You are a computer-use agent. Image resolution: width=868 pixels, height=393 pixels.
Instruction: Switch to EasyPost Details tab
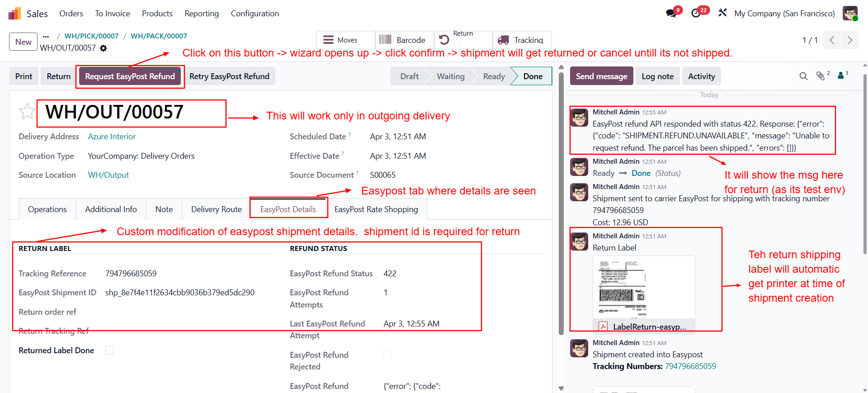(288, 209)
